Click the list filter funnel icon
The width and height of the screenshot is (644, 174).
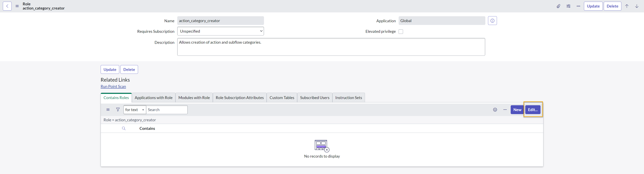118,110
